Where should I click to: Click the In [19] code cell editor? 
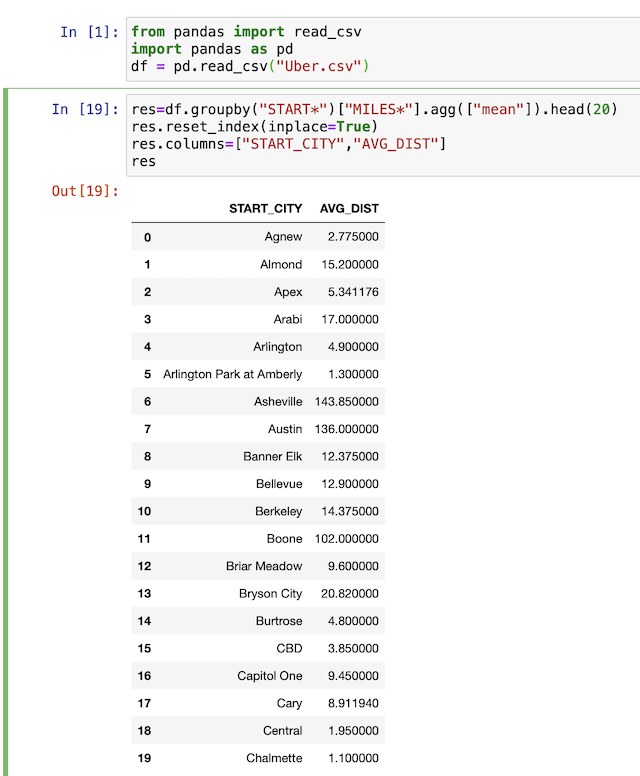tap(383, 135)
